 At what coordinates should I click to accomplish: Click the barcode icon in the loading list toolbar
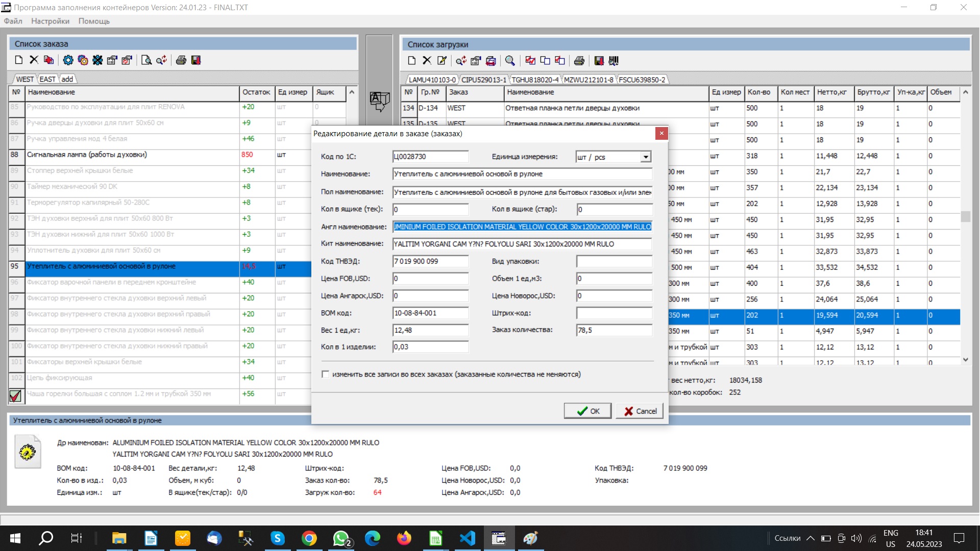coord(615,61)
